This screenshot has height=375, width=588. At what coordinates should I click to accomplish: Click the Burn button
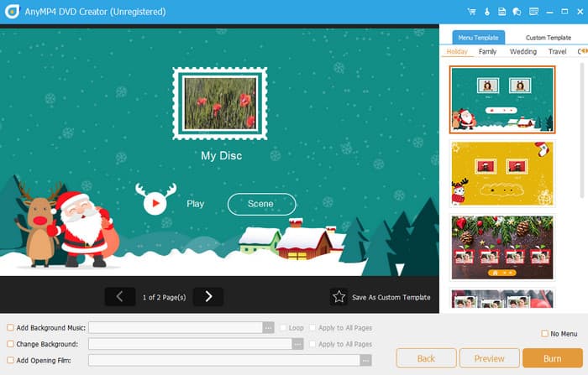(553, 358)
